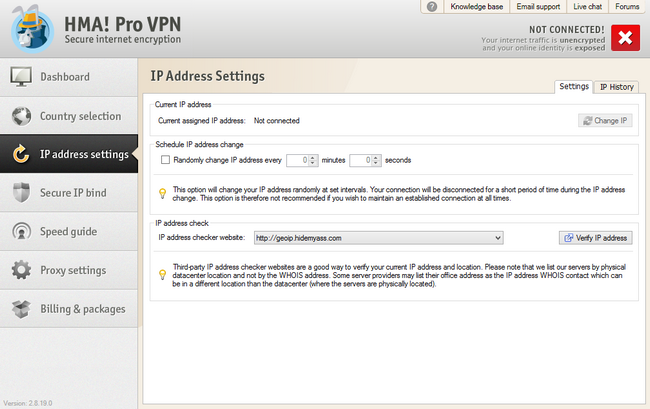Click the Speed guide signal icon

tap(22, 231)
